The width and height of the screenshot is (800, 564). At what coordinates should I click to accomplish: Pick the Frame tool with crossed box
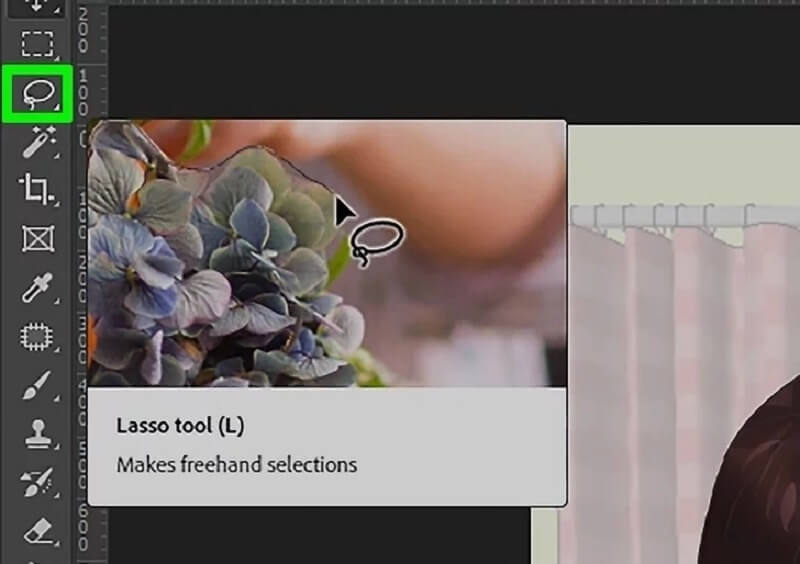coord(38,238)
